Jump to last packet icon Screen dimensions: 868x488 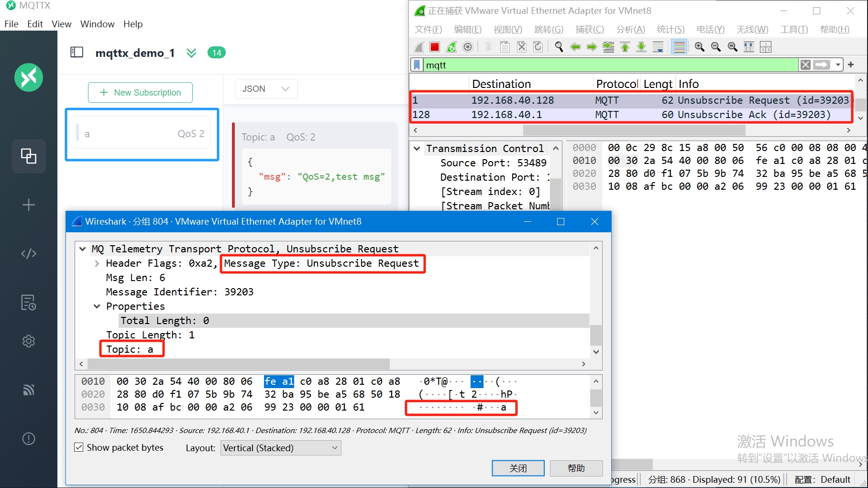click(x=641, y=47)
